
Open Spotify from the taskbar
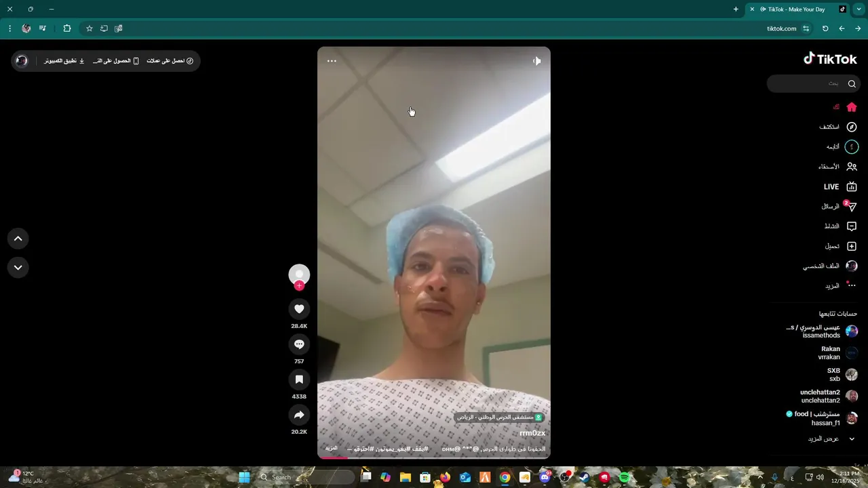(x=625, y=477)
